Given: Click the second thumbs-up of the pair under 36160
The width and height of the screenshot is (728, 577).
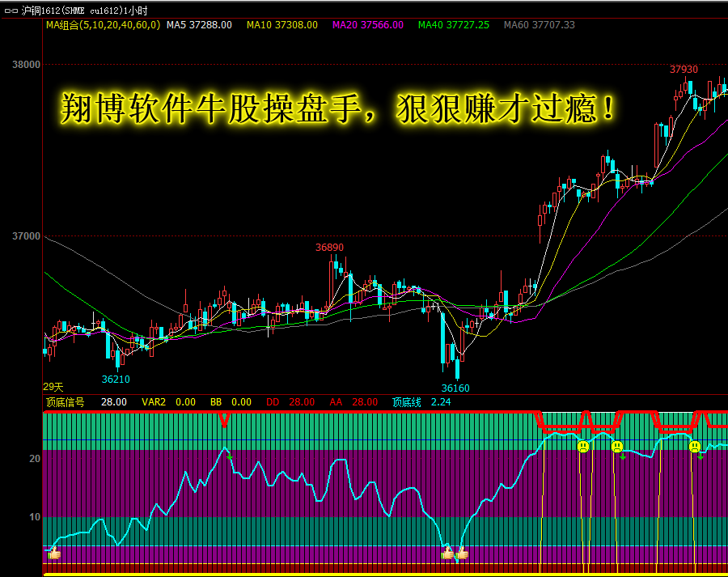Looking at the screenshot, I should point(462,554).
